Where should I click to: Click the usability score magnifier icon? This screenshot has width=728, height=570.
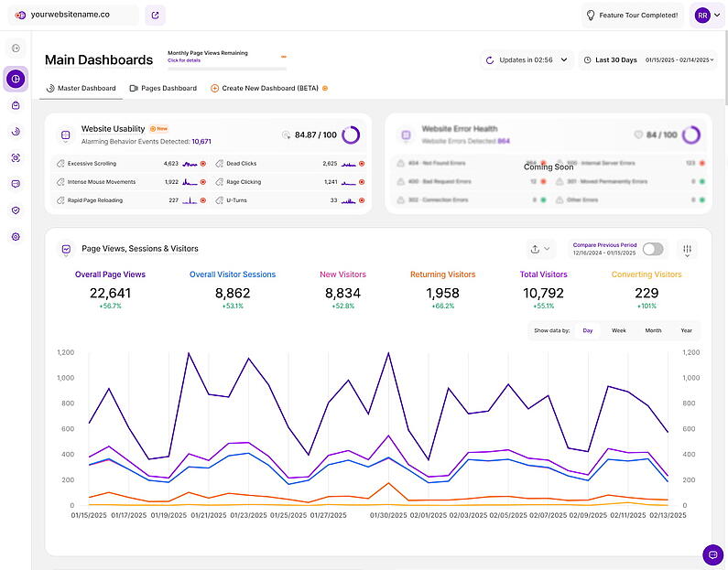click(286, 135)
